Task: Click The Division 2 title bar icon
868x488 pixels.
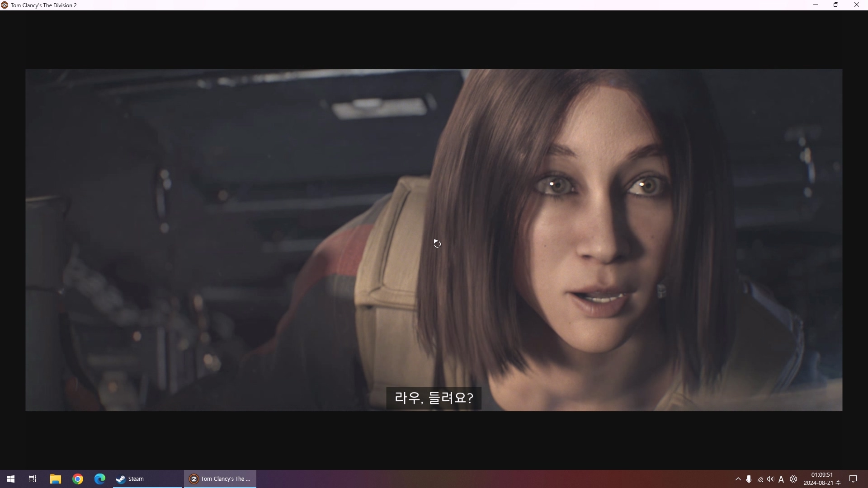Action: (5, 5)
